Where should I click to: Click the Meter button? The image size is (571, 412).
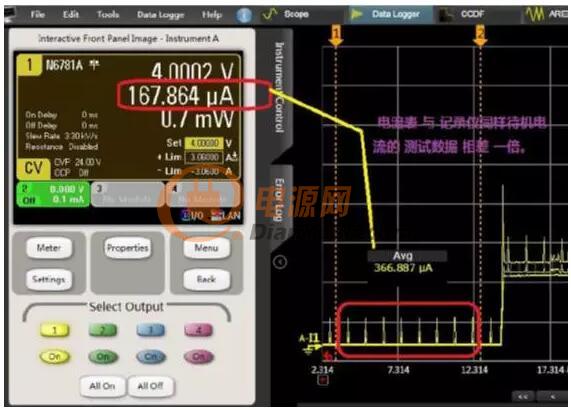pyautogui.click(x=49, y=248)
